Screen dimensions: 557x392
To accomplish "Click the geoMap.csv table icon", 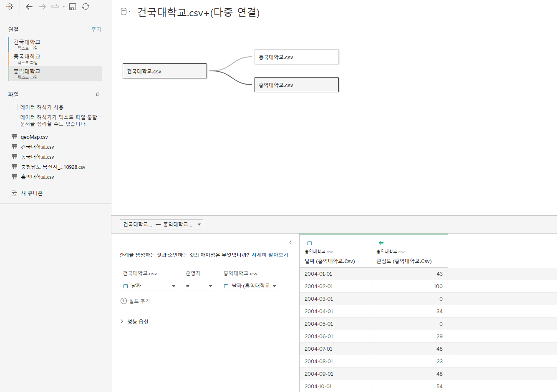I will pos(15,137).
